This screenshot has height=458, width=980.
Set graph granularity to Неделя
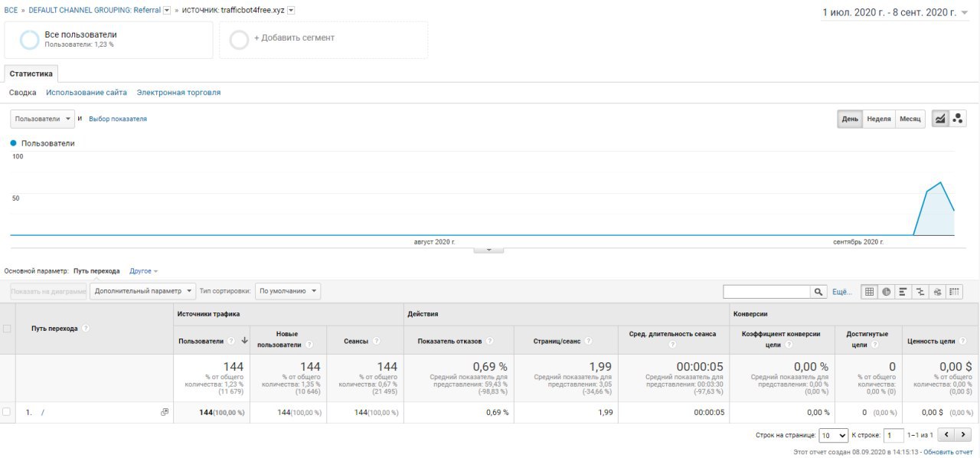click(x=879, y=119)
